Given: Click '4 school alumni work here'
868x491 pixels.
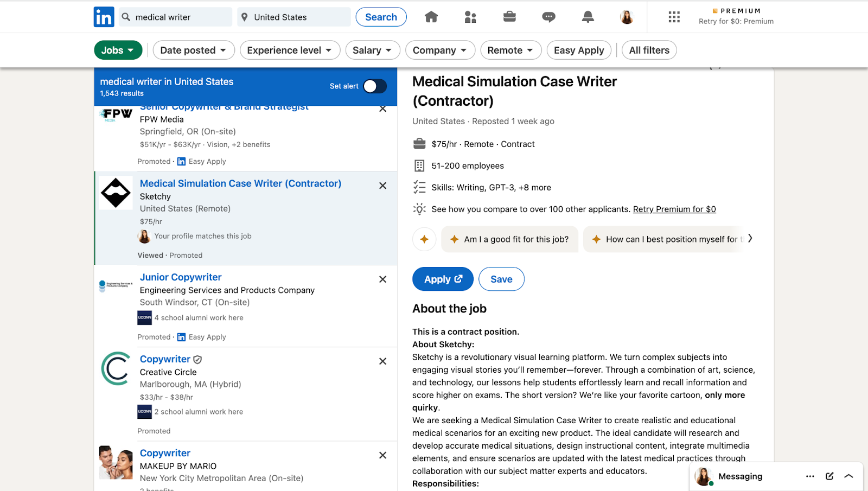Looking at the screenshot, I should point(199,318).
